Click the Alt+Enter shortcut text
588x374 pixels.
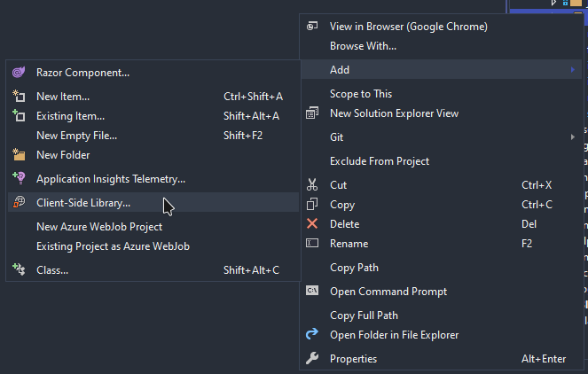coord(544,359)
